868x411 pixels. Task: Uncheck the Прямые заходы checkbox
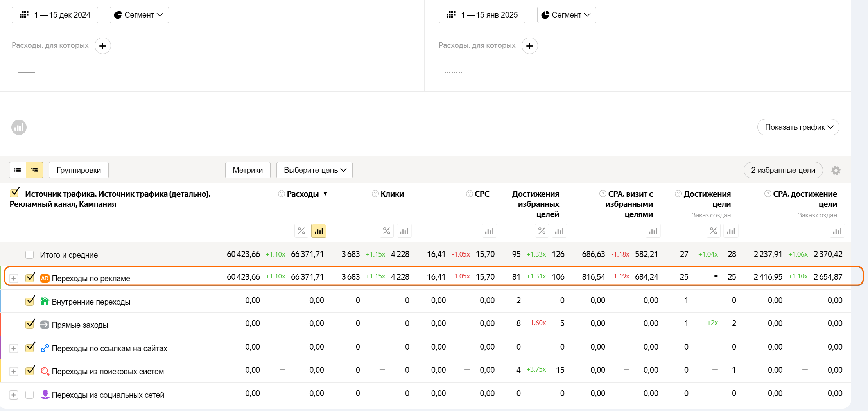click(30, 325)
